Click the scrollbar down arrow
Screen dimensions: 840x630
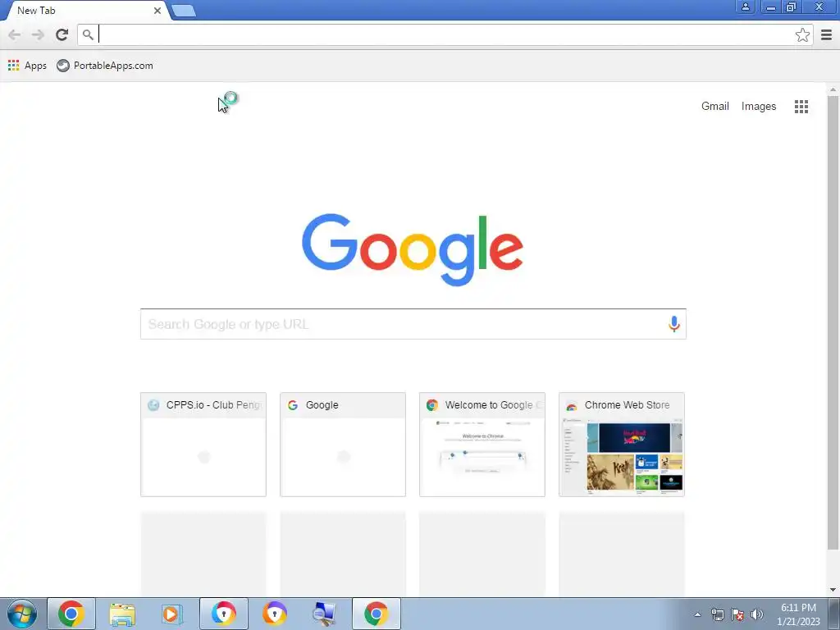(x=833, y=590)
